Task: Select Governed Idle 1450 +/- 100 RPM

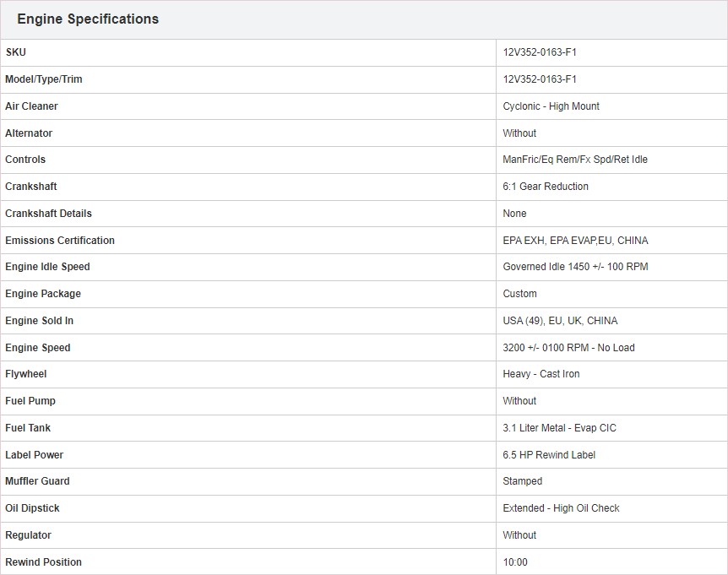Action: [576, 267]
